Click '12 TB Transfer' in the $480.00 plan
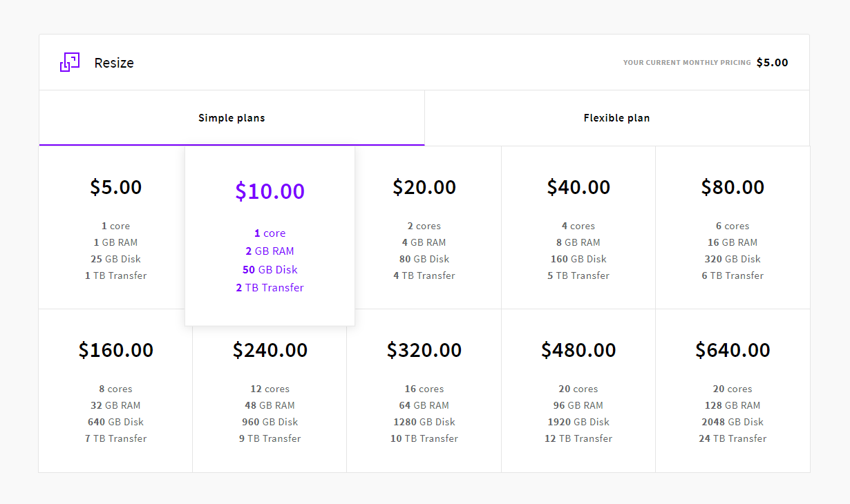 [x=578, y=438]
